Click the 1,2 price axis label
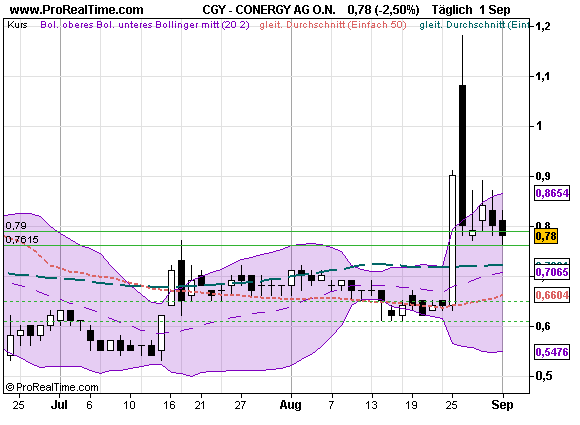Screen dimensions: 580x425 click(x=542, y=26)
